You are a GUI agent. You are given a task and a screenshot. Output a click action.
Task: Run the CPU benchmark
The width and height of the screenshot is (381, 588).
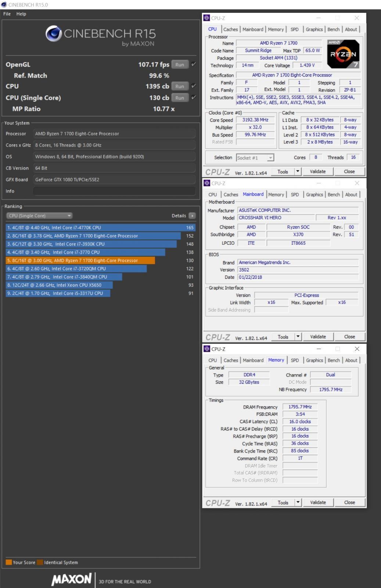[180, 86]
